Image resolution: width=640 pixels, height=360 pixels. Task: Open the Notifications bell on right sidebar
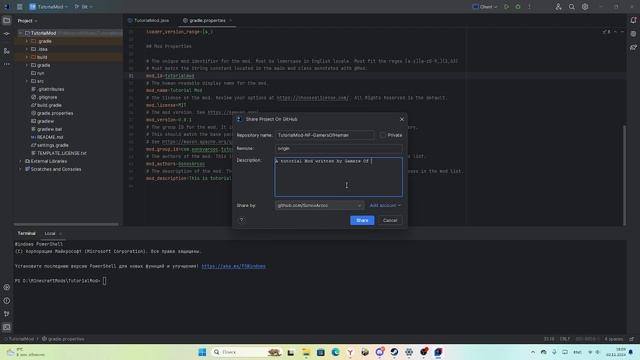pyautogui.click(x=633, y=20)
